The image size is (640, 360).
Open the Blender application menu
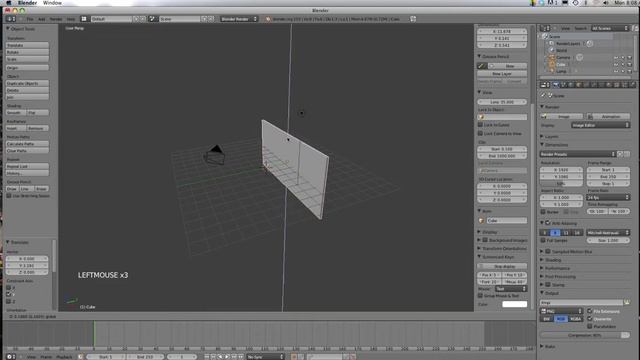coord(27,3)
